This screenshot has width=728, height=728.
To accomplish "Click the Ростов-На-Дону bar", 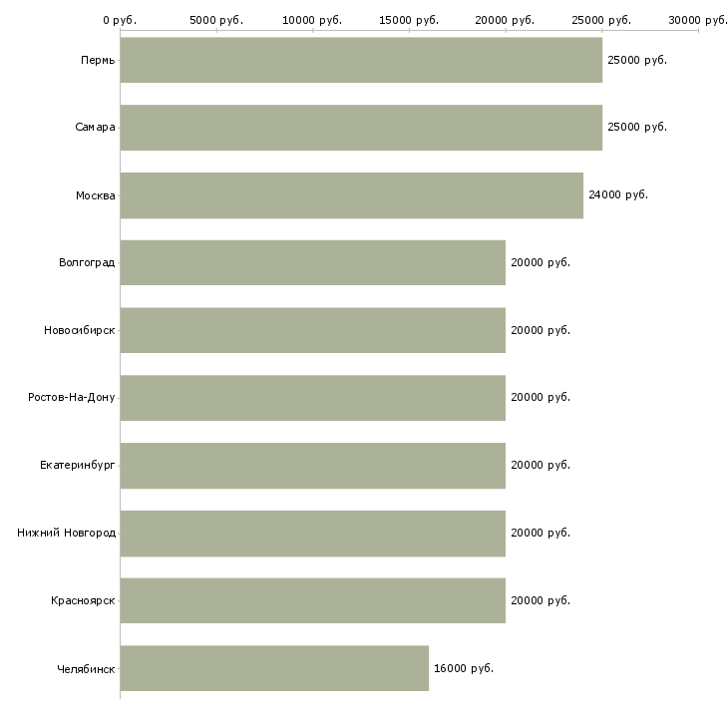I will click(312, 398).
